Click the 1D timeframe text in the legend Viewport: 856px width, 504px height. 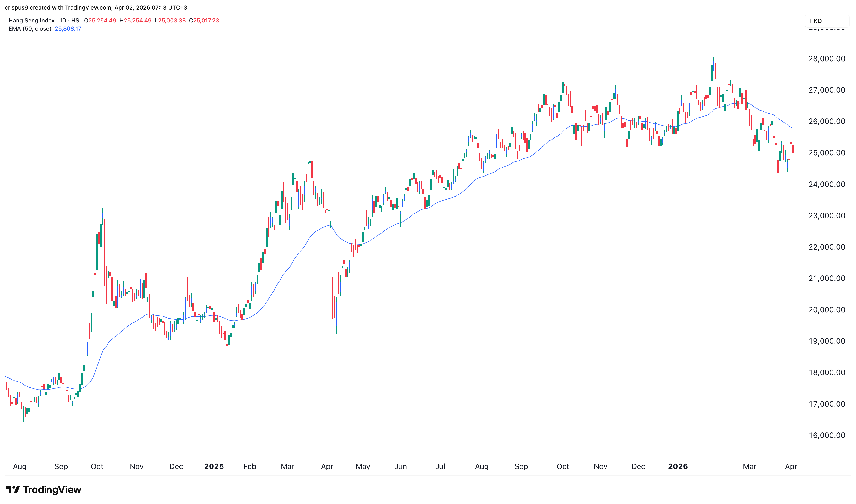63,20
